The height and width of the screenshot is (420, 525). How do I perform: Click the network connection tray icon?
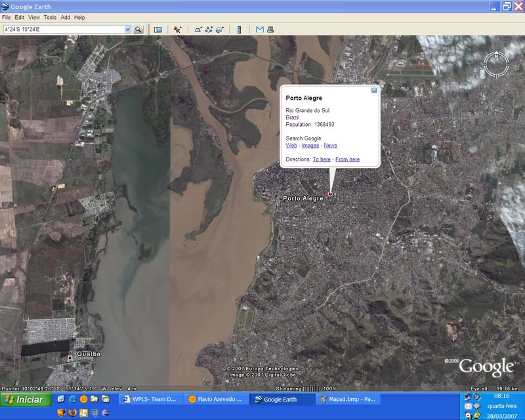467,397
